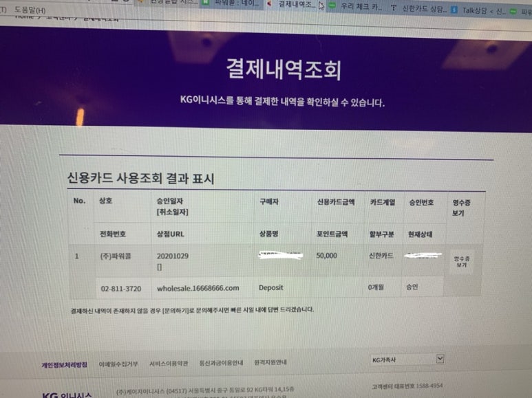The image size is (532, 398).
Task: Switch to the Talk상담 browser tab
Action: pos(479,11)
